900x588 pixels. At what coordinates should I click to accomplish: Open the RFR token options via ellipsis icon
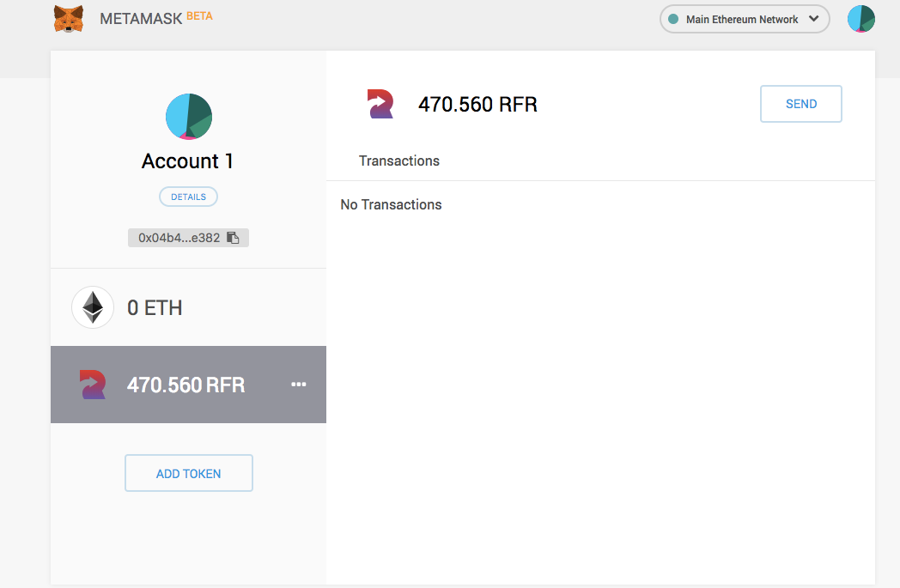click(x=298, y=385)
